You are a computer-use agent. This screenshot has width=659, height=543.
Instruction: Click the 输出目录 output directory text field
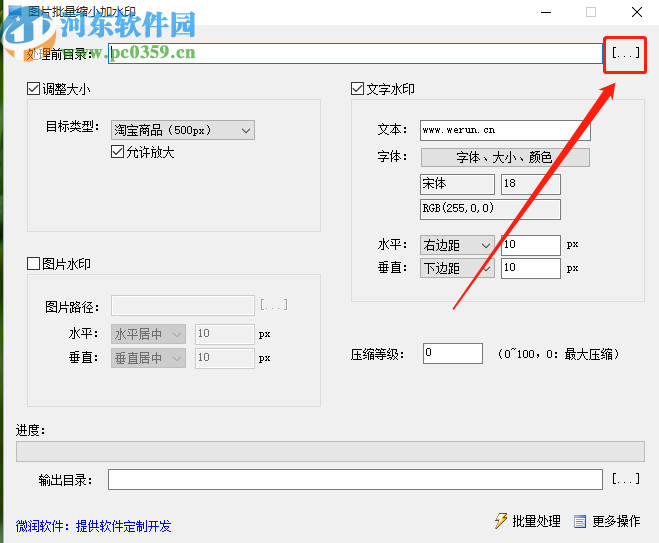click(355, 480)
